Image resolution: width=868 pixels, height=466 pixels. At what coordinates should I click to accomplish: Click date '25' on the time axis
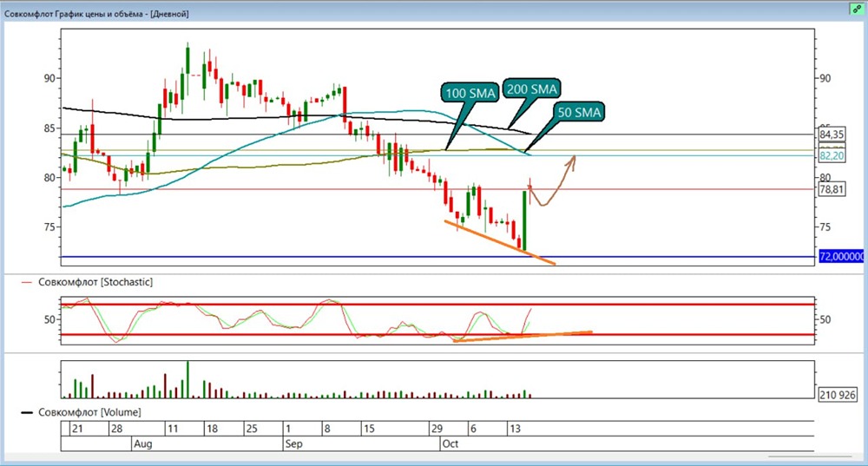point(252,429)
